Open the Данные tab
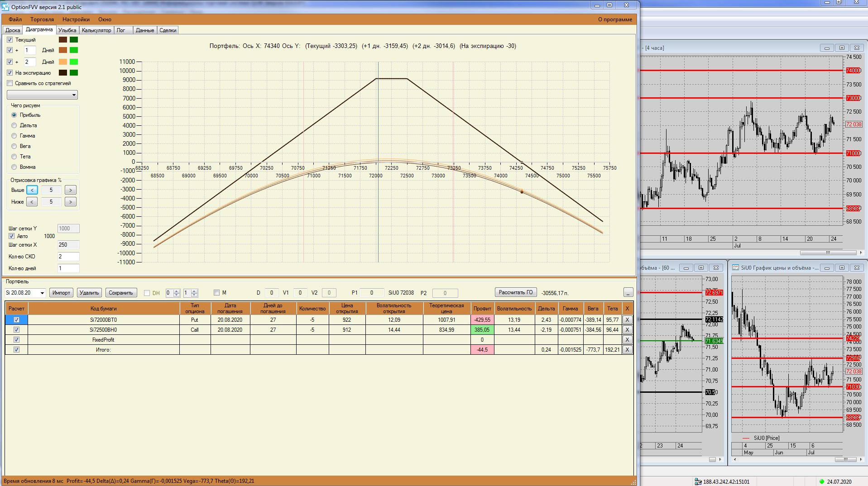Screen dimensions: 868x486 click(x=145, y=30)
